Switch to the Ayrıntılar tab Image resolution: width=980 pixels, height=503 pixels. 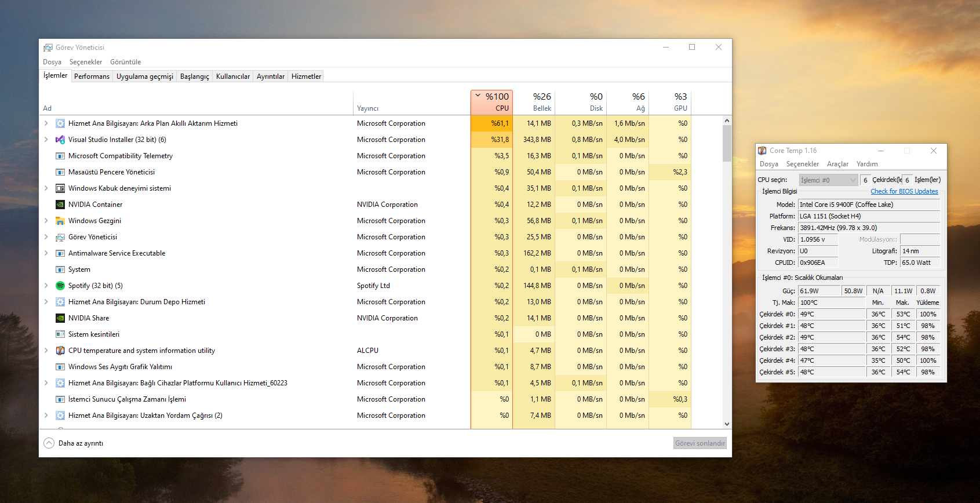tap(271, 76)
